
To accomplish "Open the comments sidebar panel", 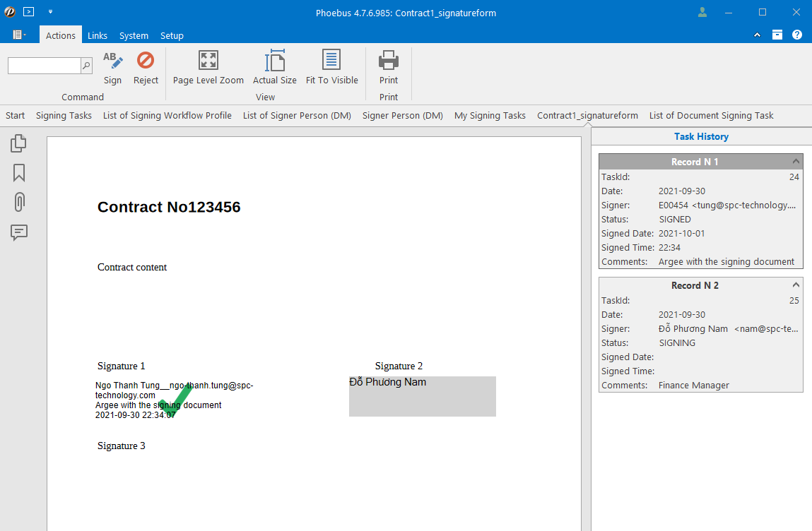I will pos(19,232).
